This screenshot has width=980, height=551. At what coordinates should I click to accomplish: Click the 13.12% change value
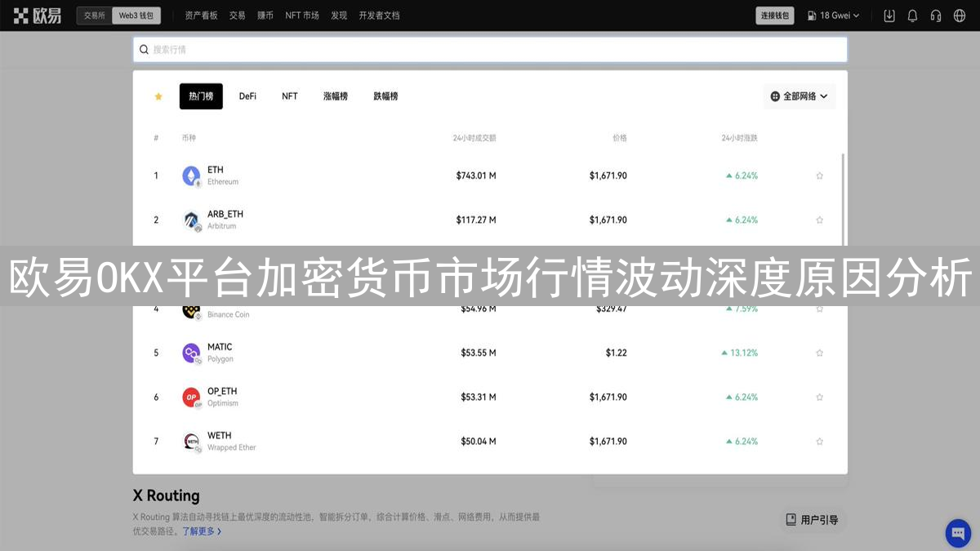[740, 353]
